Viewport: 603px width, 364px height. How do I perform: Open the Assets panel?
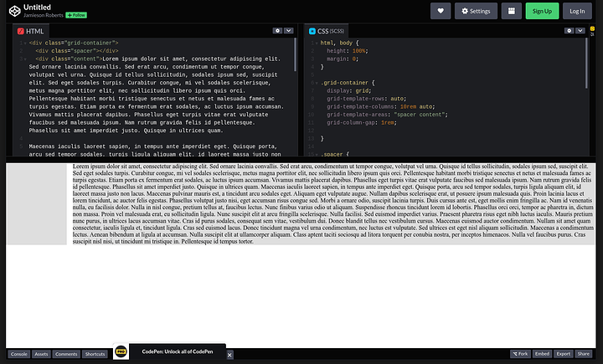click(41, 355)
